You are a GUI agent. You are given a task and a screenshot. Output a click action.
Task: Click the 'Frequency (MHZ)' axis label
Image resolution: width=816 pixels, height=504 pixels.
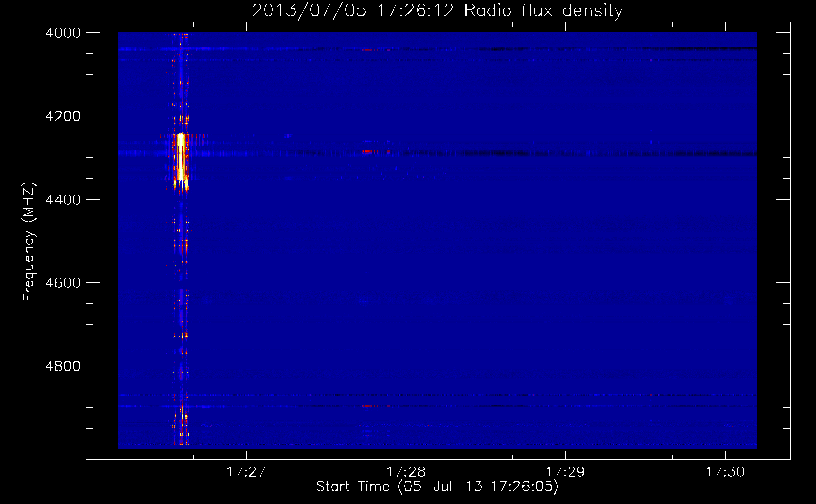(29, 242)
